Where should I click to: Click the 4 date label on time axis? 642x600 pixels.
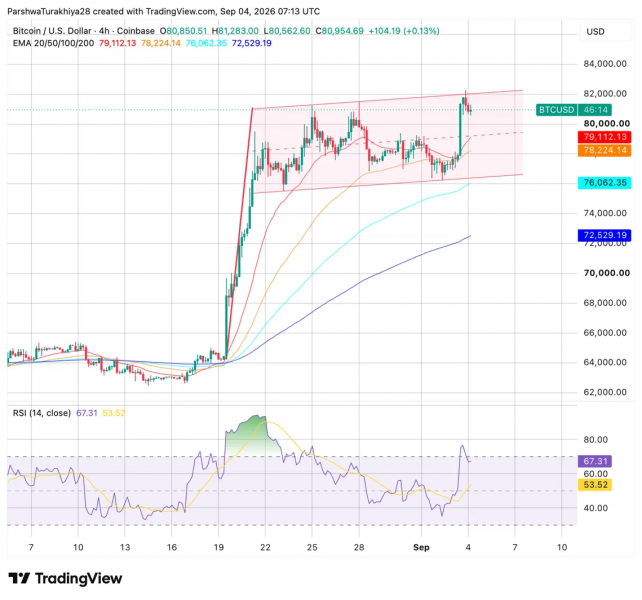468,547
